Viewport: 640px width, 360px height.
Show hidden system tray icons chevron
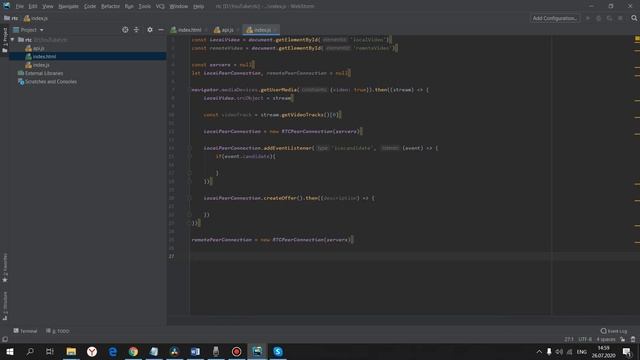click(x=539, y=351)
